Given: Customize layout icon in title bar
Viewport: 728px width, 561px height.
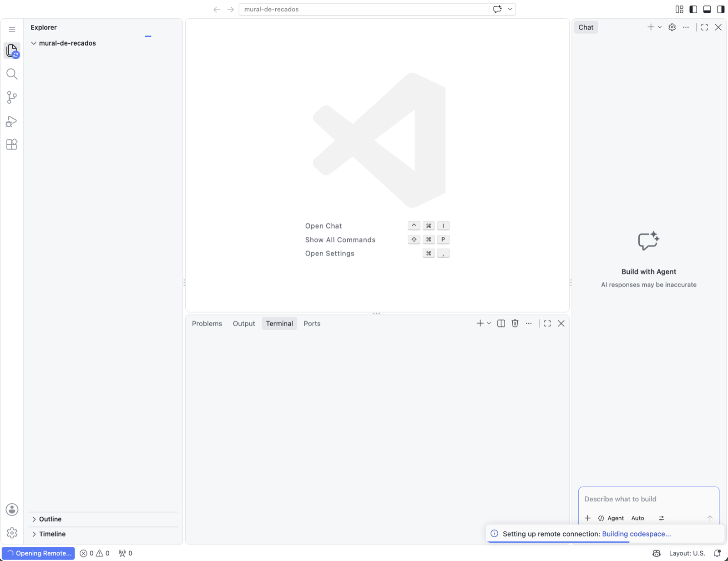Looking at the screenshot, I should pos(679,9).
